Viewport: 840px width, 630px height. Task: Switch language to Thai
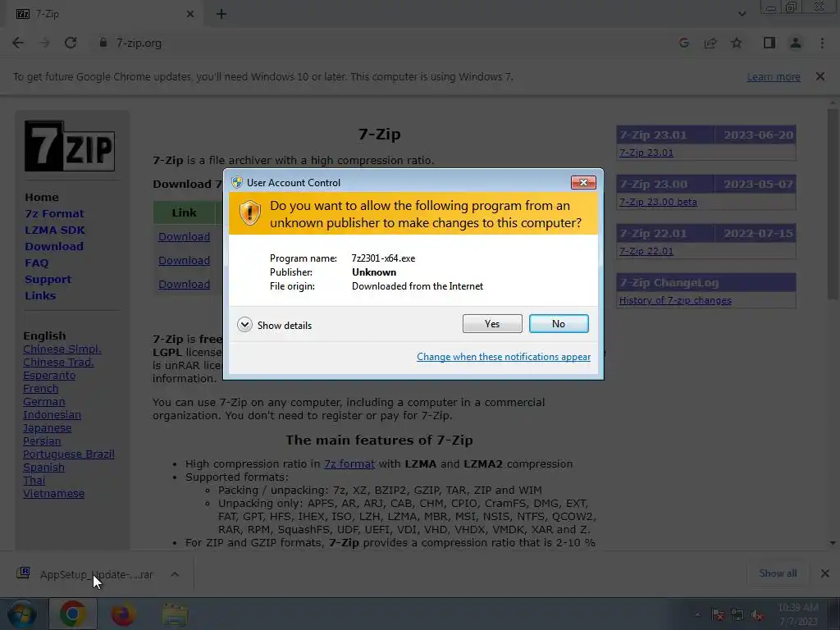(34, 481)
